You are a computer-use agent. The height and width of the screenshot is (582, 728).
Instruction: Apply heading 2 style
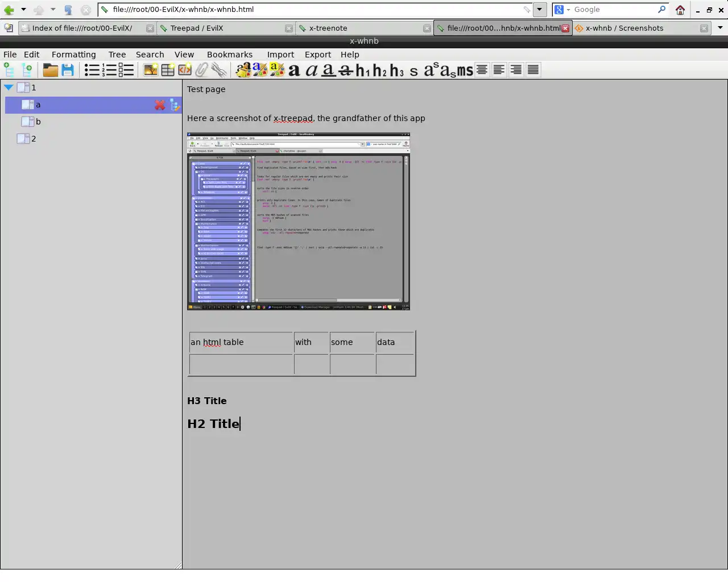tap(379, 70)
